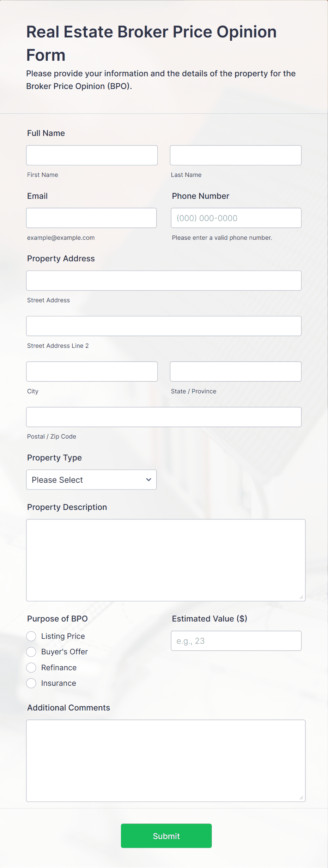This screenshot has width=328, height=868.
Task: Pick the Insurance radio option
Action: coord(31,683)
